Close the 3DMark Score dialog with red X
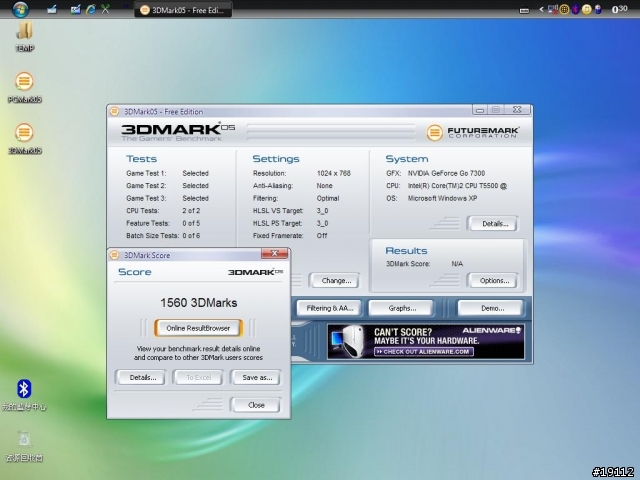This screenshot has height=480, width=640. point(274,253)
